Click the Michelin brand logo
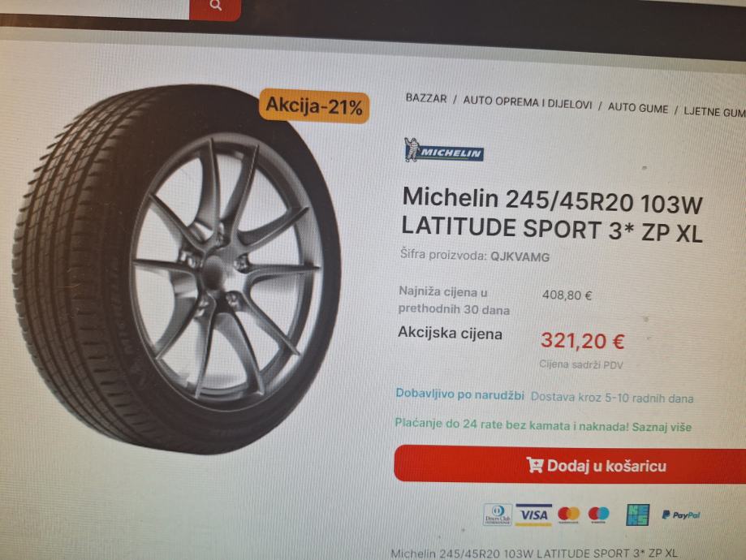Image resolution: width=746 pixels, height=560 pixels. tap(443, 150)
